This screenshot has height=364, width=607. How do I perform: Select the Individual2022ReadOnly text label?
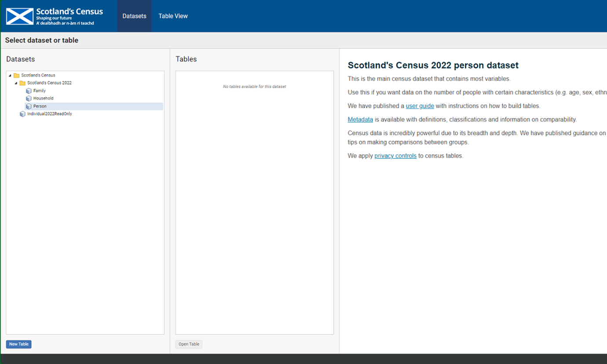click(49, 114)
